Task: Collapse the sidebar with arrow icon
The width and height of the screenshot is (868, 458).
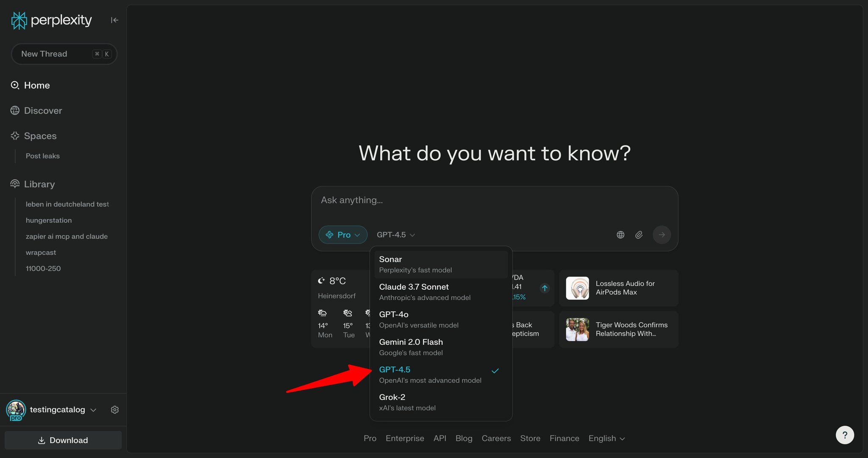Action: coord(114,20)
